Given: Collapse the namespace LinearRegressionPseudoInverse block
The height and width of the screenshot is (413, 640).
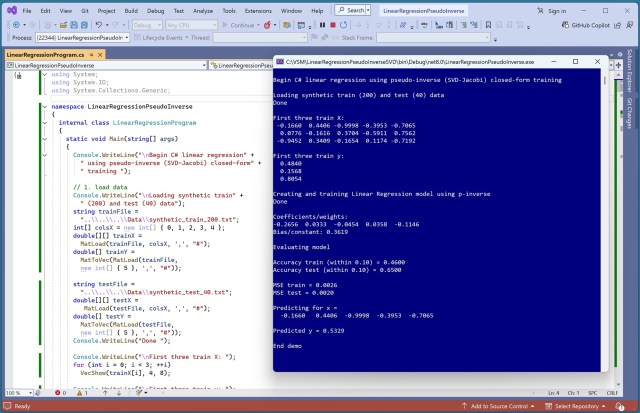Looking at the screenshot, I should pos(43,105).
